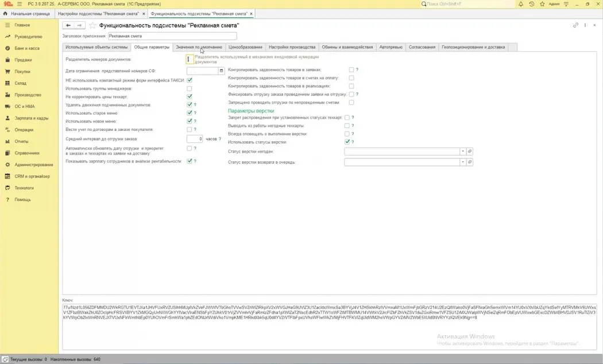Open 'Справочники' in the sidebar
603x364 pixels.
click(27, 153)
